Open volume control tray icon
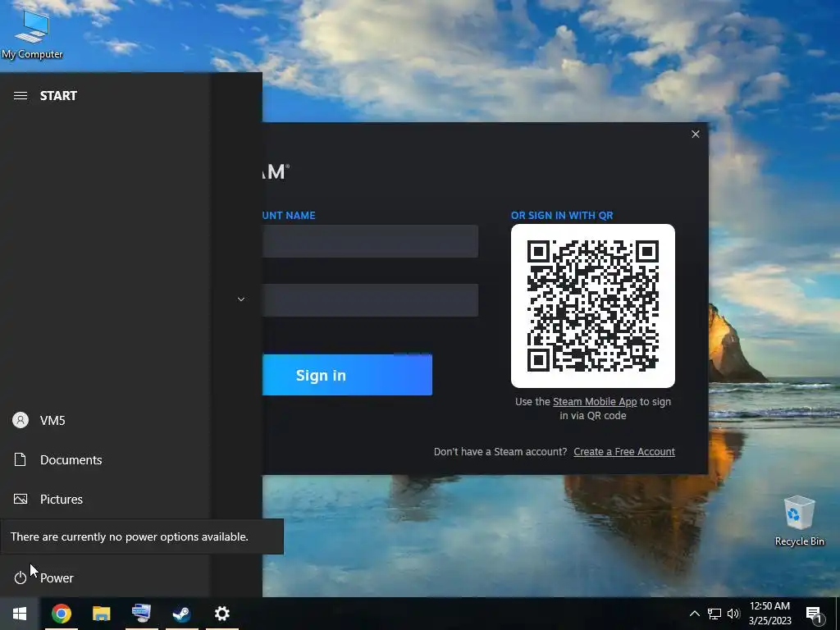The width and height of the screenshot is (840, 630). point(733,614)
